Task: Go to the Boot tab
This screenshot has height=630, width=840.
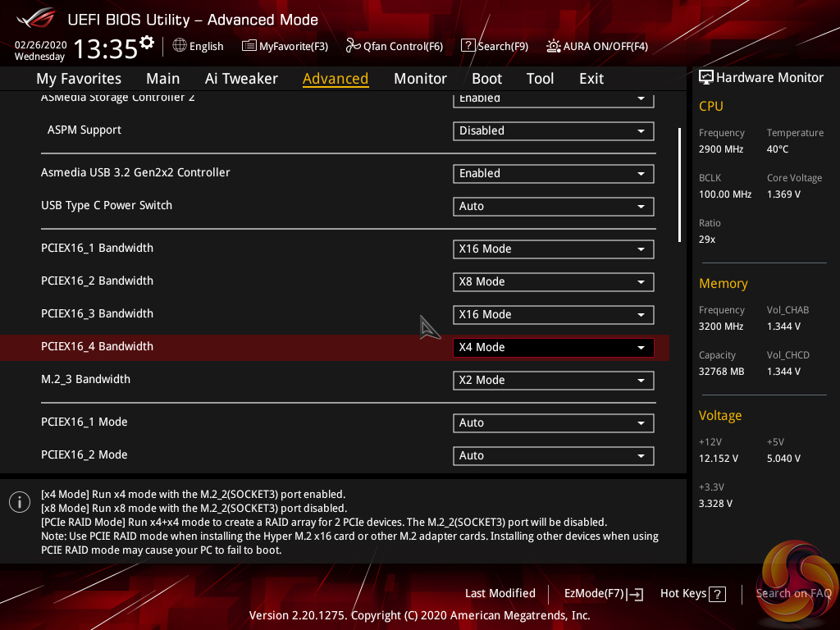Action: click(x=486, y=79)
